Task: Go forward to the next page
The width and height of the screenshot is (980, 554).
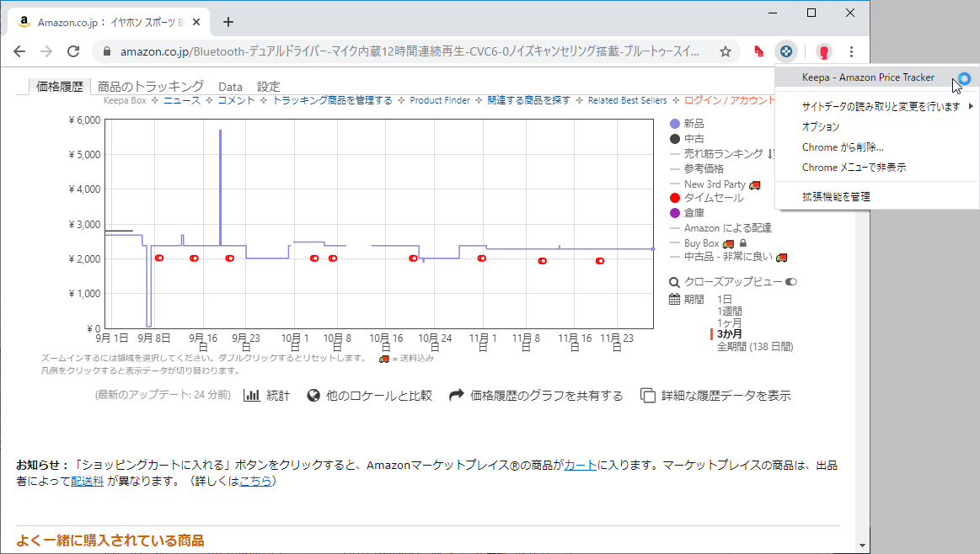Action: point(46,51)
